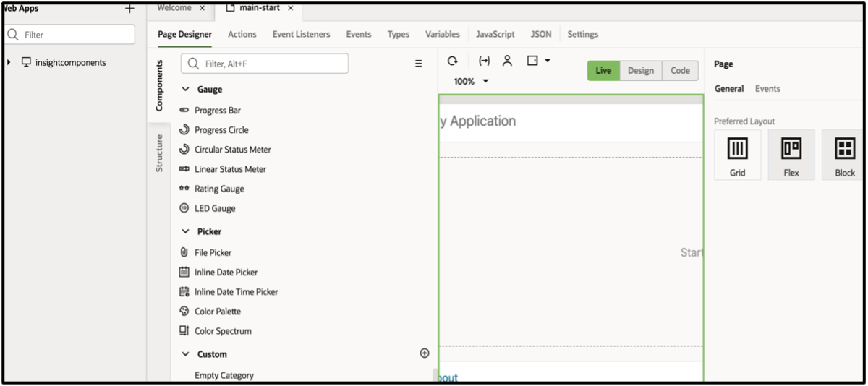868x386 pixels.
Task: Click the Color Palette icon
Action: 184,311
